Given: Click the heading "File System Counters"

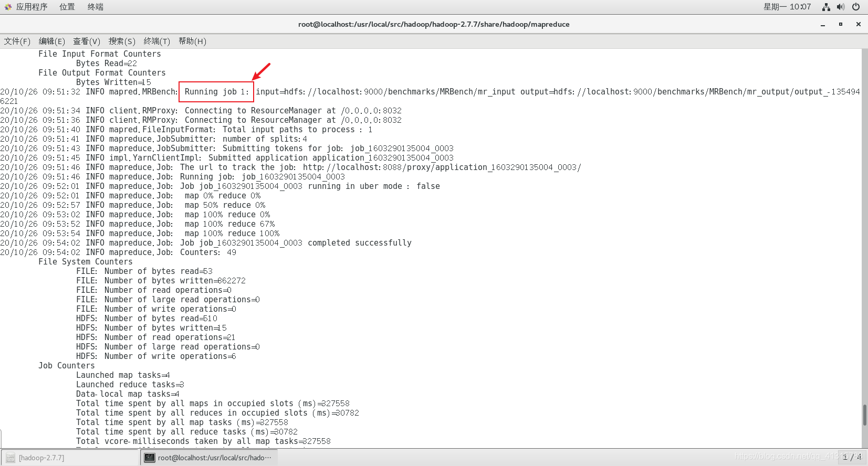Looking at the screenshot, I should tap(86, 262).
